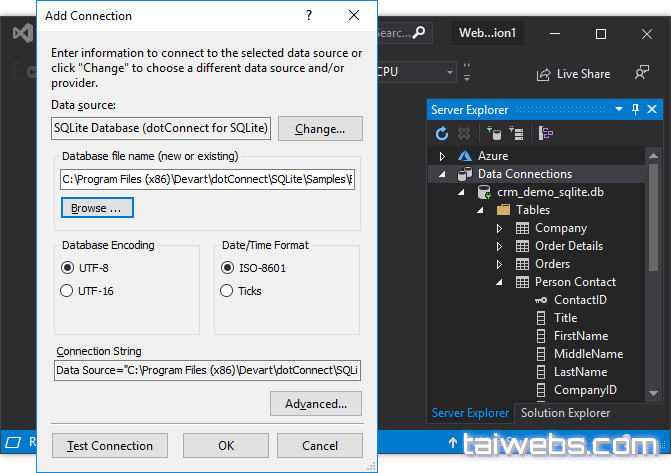Click the Connect to Server icon
This screenshot has height=473, width=671.
(x=516, y=132)
